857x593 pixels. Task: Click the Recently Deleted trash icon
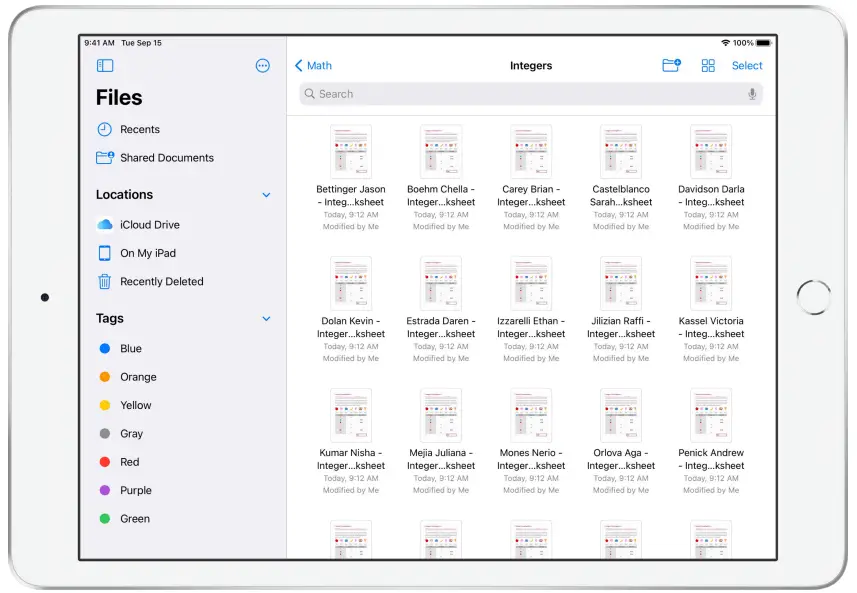pos(104,281)
